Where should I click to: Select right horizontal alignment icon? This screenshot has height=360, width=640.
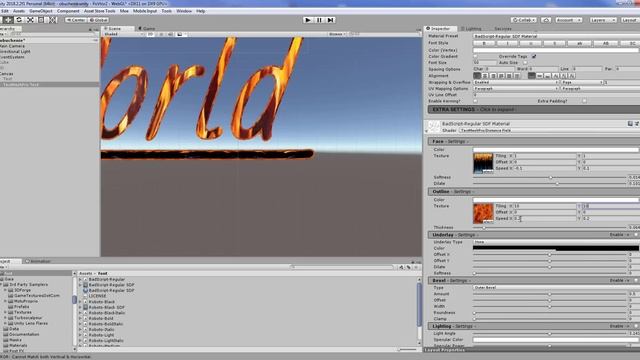click(x=493, y=76)
